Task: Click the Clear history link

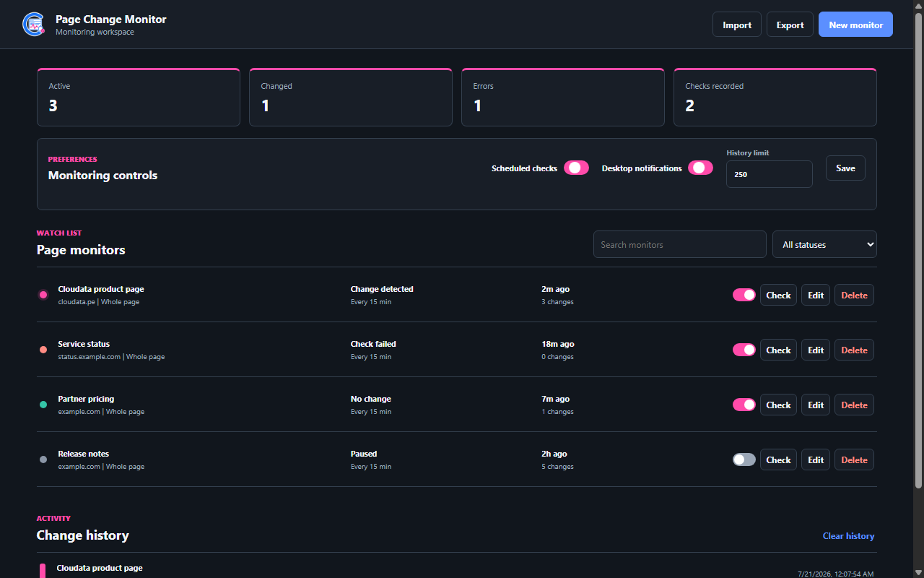Action: (x=848, y=536)
